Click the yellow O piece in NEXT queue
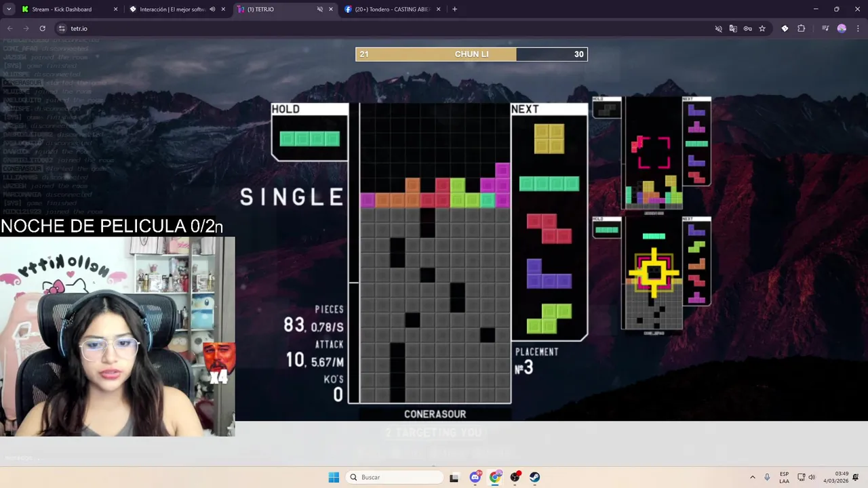The height and width of the screenshot is (488, 868). (x=549, y=138)
